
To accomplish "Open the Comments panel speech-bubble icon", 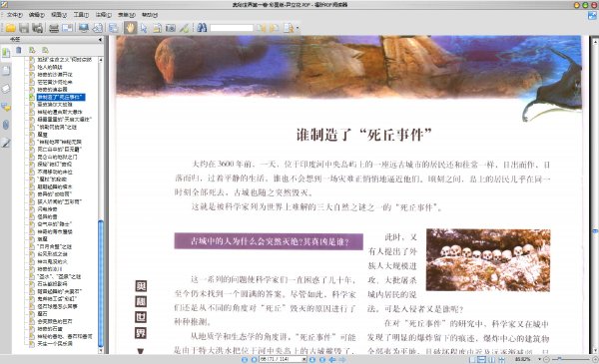I will [x=6, y=108].
